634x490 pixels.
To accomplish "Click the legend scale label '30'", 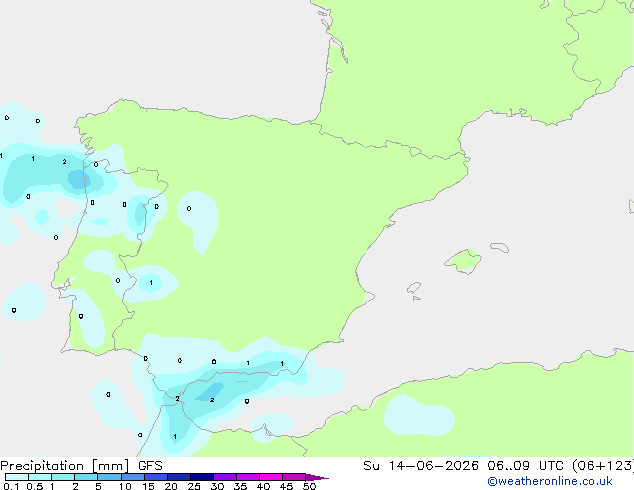I will click(x=217, y=486).
